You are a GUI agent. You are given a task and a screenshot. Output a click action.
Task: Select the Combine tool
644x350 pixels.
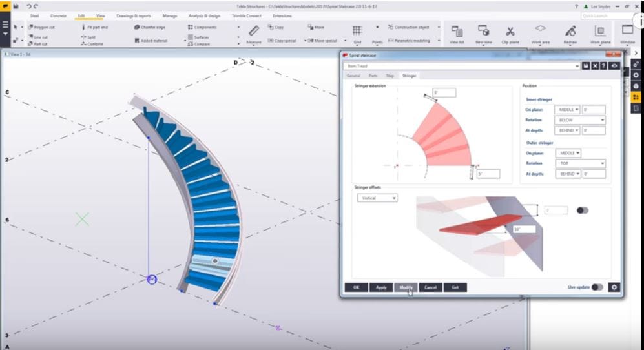tap(92, 43)
